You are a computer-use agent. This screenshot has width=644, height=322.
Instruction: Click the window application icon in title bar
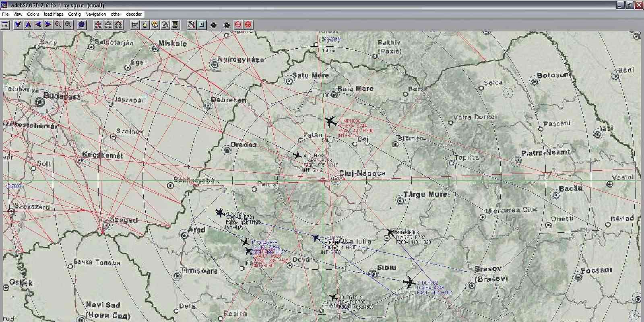point(4,5)
